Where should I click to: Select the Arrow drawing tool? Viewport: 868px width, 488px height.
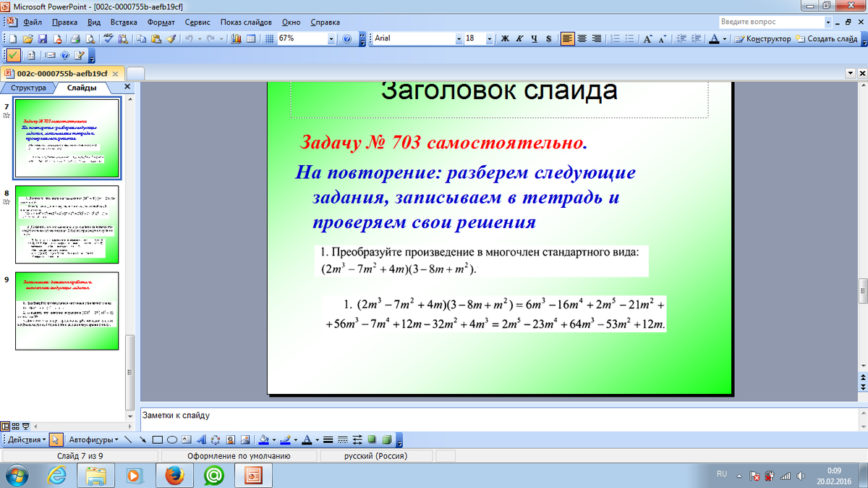click(x=142, y=439)
